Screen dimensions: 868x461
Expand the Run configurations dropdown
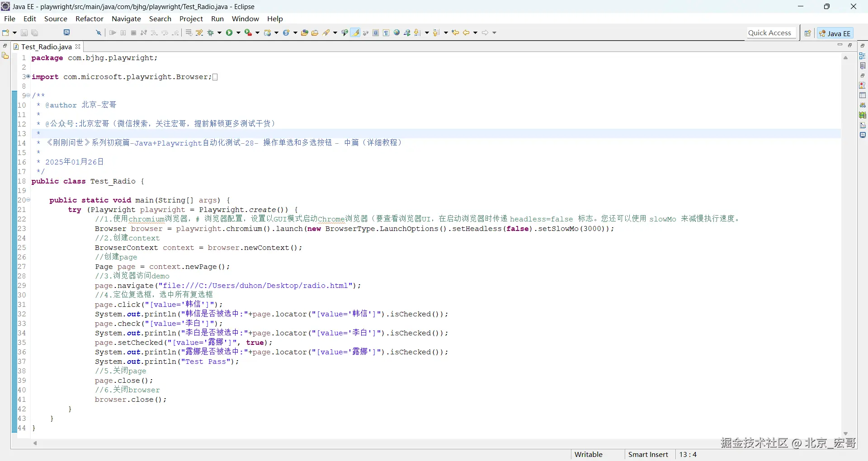click(238, 33)
